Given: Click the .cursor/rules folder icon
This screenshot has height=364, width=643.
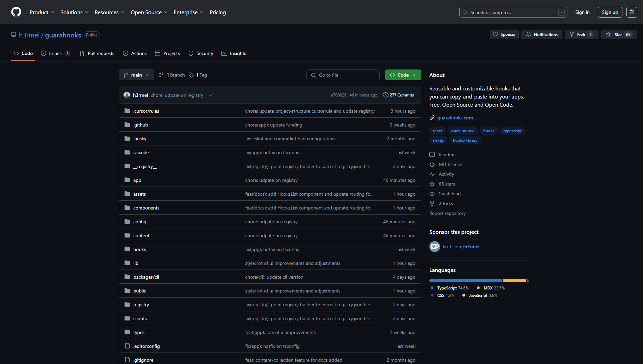Looking at the screenshot, I should pos(127,111).
